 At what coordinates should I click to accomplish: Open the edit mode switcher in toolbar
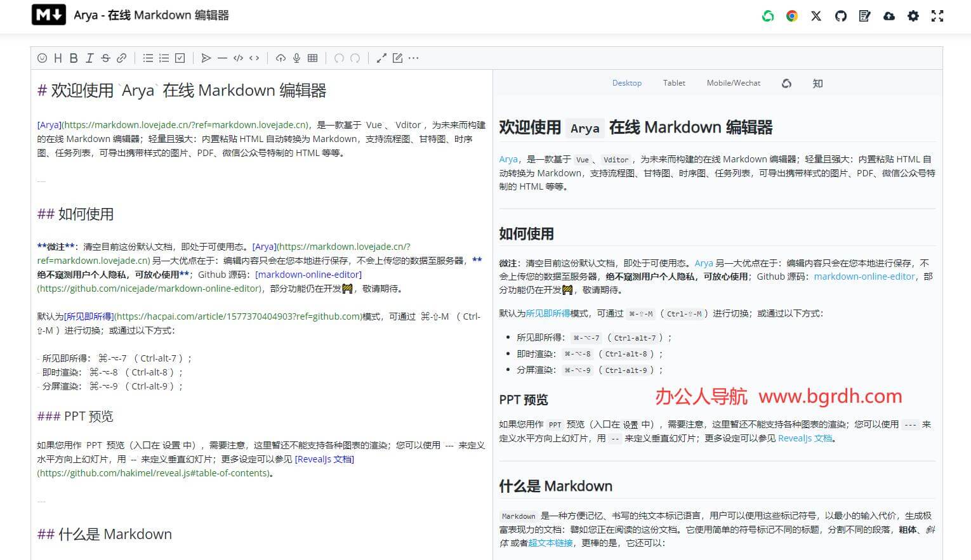[x=397, y=58]
